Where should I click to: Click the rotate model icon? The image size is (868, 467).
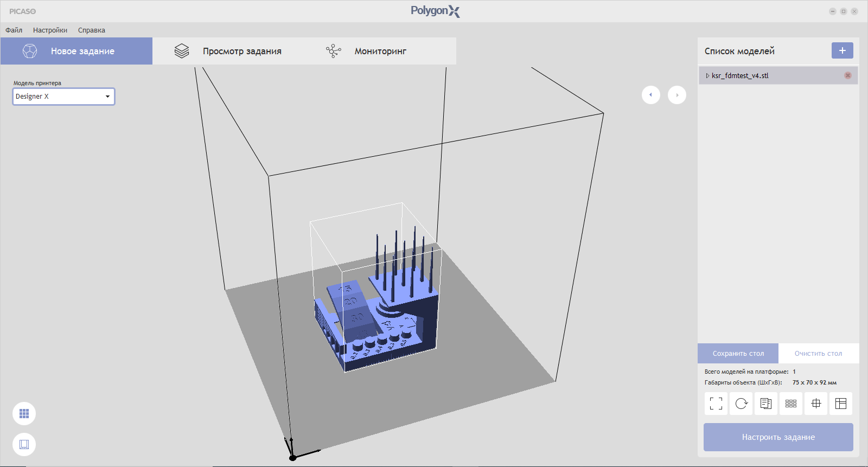click(x=741, y=404)
